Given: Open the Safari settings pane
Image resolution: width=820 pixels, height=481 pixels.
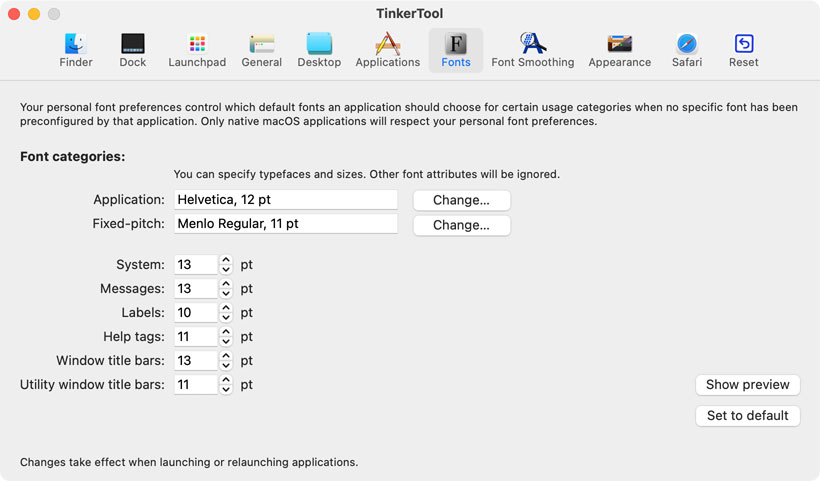Looking at the screenshot, I should coord(687,51).
